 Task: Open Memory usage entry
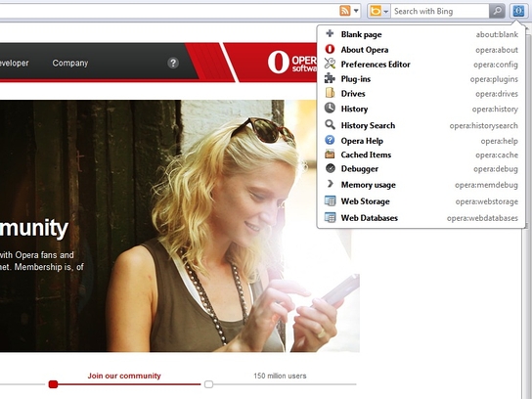click(421, 185)
